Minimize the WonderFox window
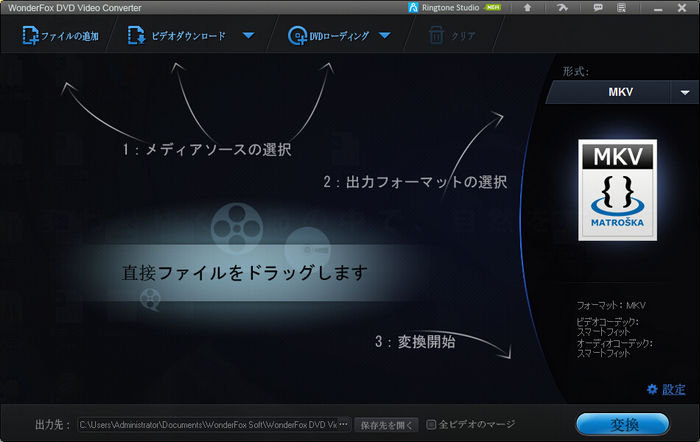Screen dimensions: 700x442 coord(658,8)
